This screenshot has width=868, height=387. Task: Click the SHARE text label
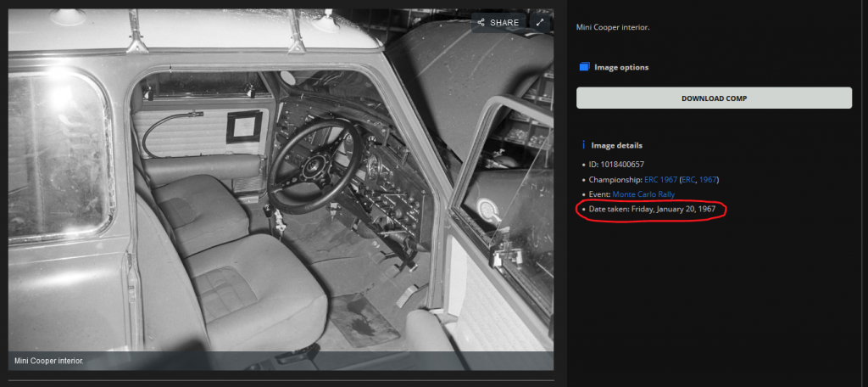pyautogui.click(x=504, y=23)
